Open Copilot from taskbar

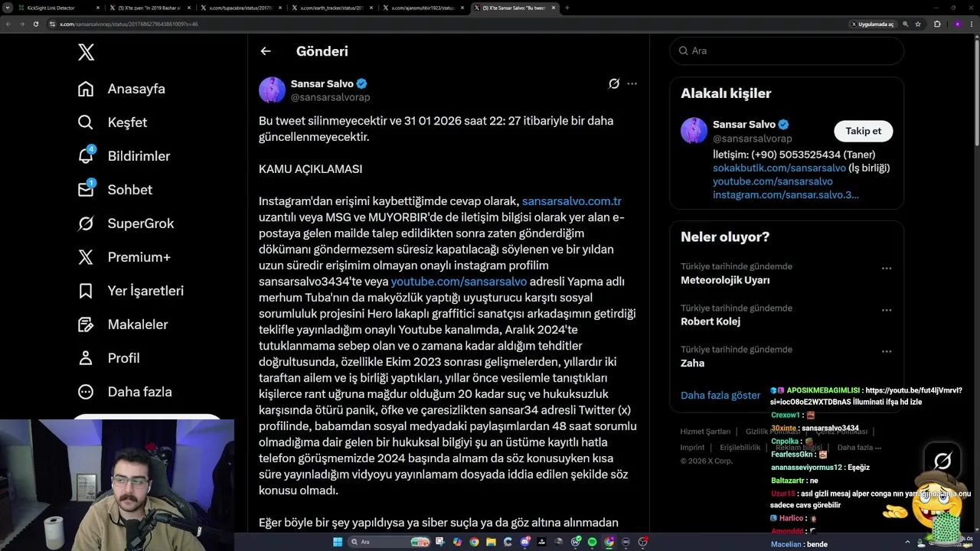click(x=457, y=542)
